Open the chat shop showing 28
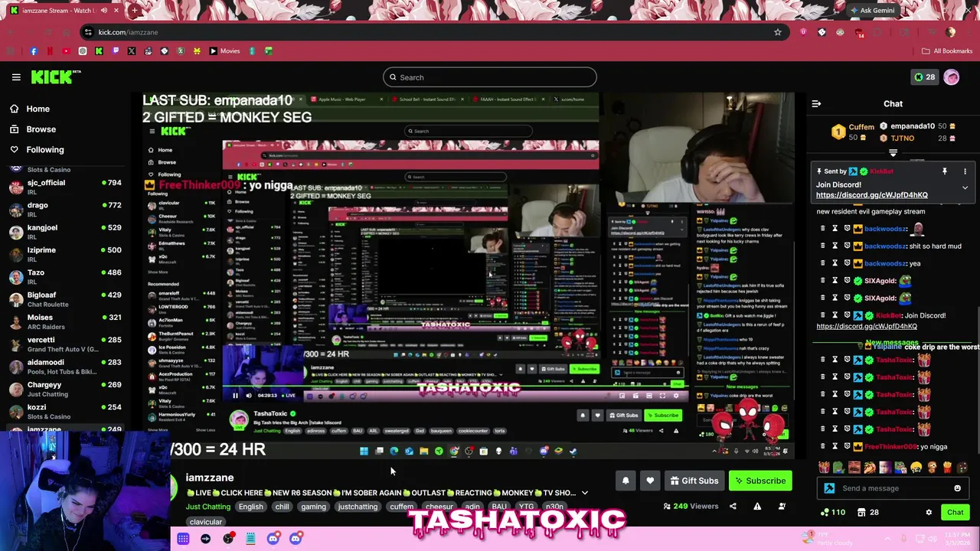This screenshot has width=980, height=551. coord(867,512)
